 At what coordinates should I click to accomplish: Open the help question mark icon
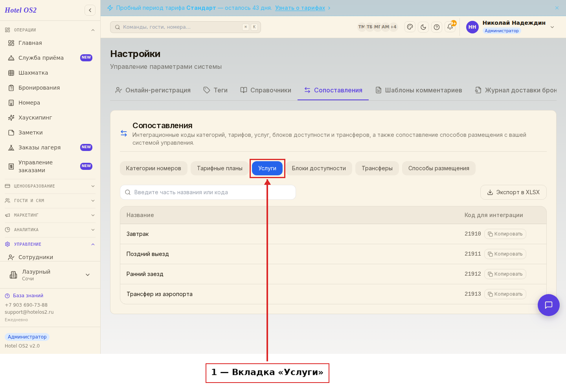437,27
